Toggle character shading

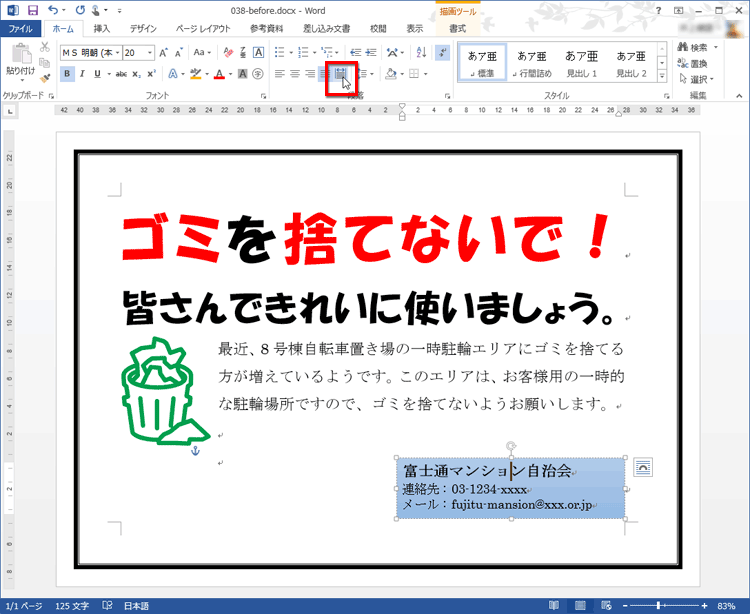click(243, 74)
